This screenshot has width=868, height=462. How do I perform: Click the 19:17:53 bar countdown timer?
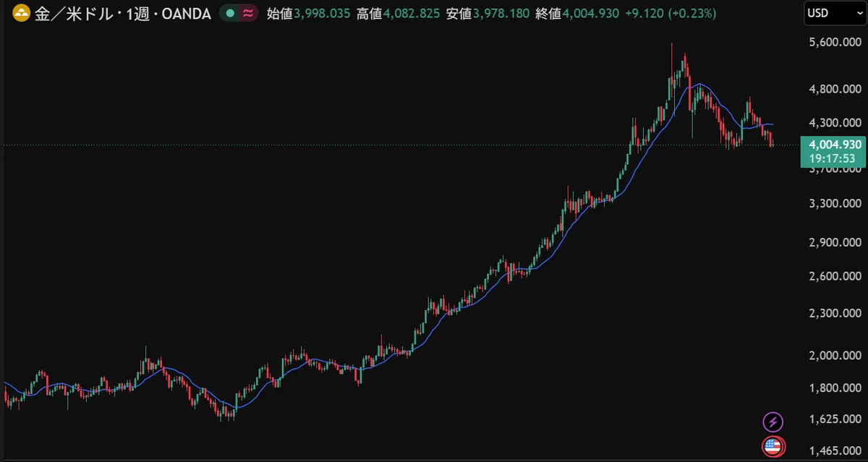pyautogui.click(x=833, y=158)
